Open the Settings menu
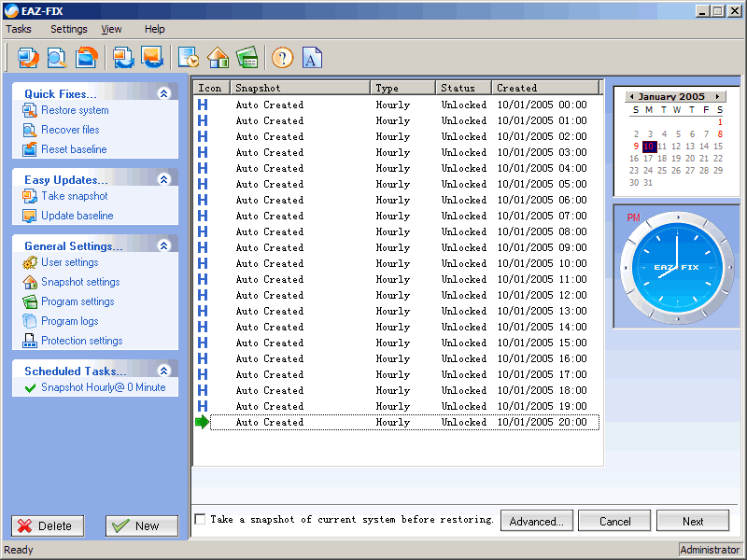Viewport: 747px width, 560px height. pos(69,29)
